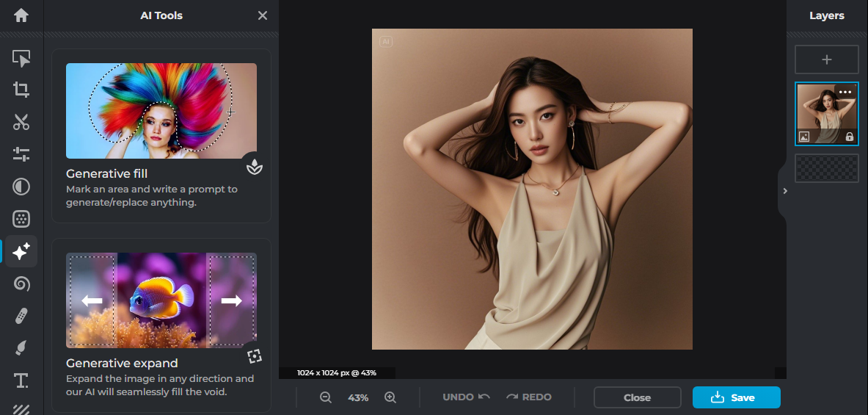Screen dimensions: 868x415
Task: Save the image with Save button
Action: pyautogui.click(x=736, y=397)
